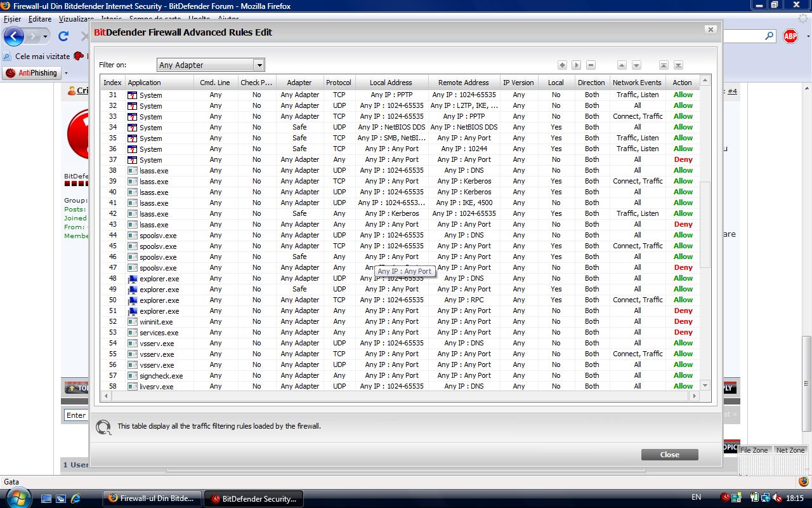Click the Firefox icon in status bar
Image resolution: width=812 pixels, height=508 pixels.
click(x=804, y=481)
